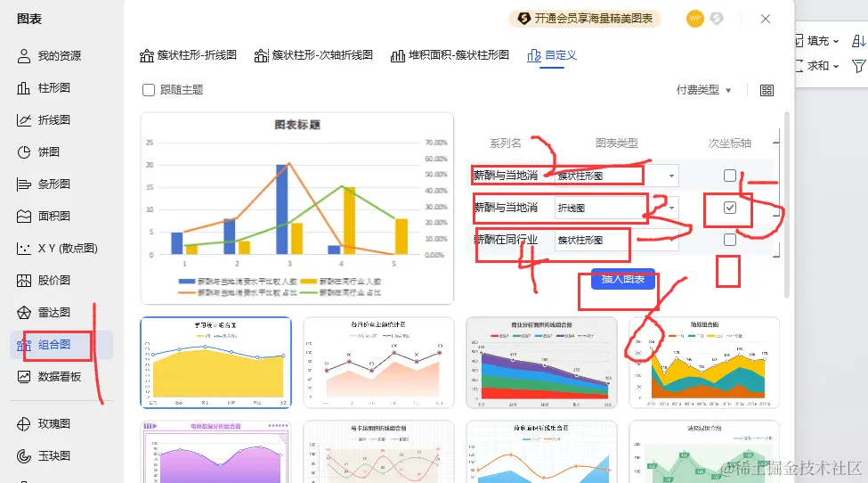The image size is (868, 483).
Task: Open chart type dropdown showing 折线图
Action: (617, 208)
